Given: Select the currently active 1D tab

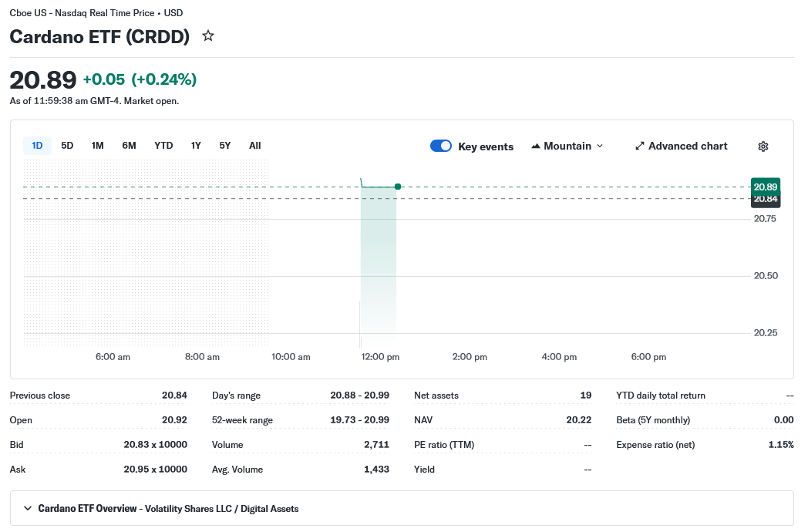Looking at the screenshot, I should [x=37, y=145].
